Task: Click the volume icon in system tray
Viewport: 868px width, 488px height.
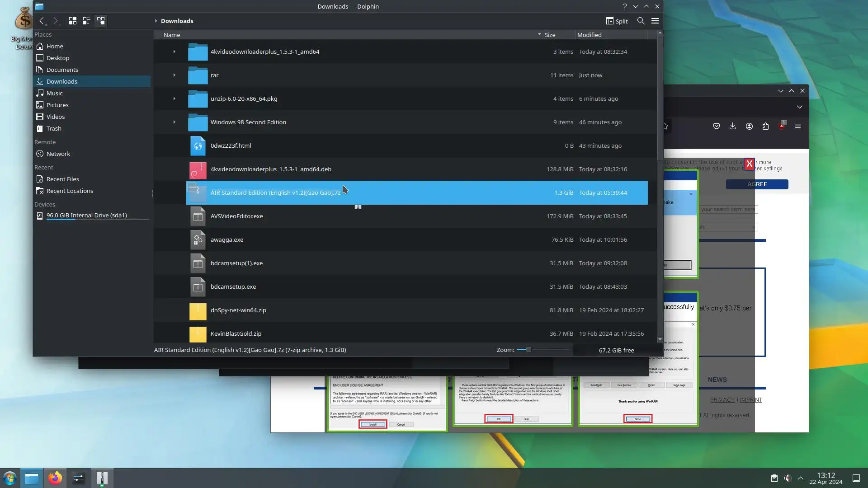Action: pos(787,478)
